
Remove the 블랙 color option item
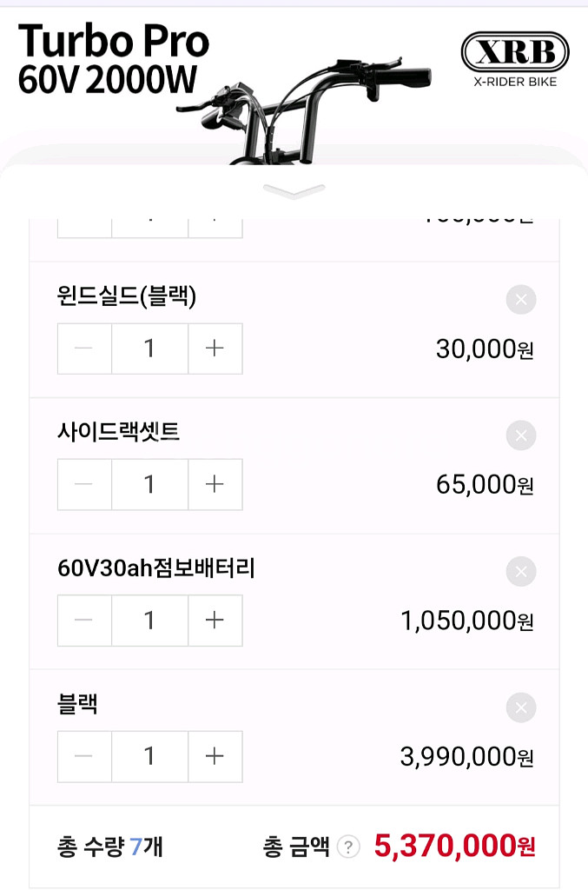[520, 707]
